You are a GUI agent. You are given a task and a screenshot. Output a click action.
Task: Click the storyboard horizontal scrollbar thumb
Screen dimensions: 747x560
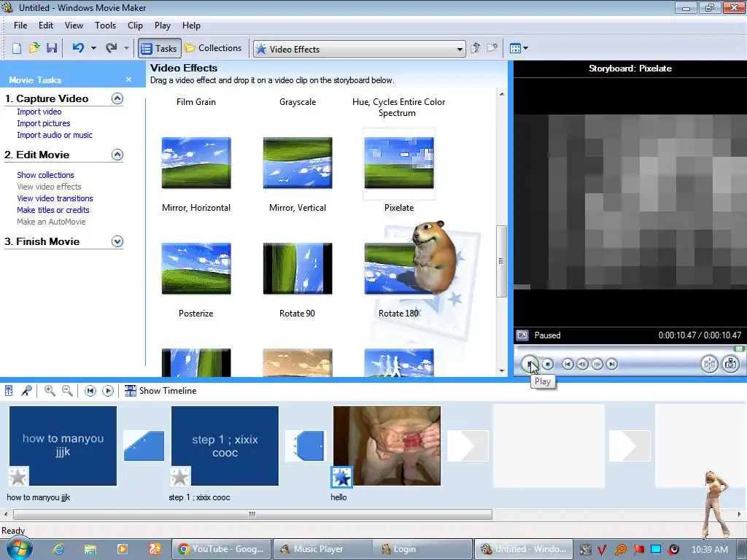pos(252,514)
